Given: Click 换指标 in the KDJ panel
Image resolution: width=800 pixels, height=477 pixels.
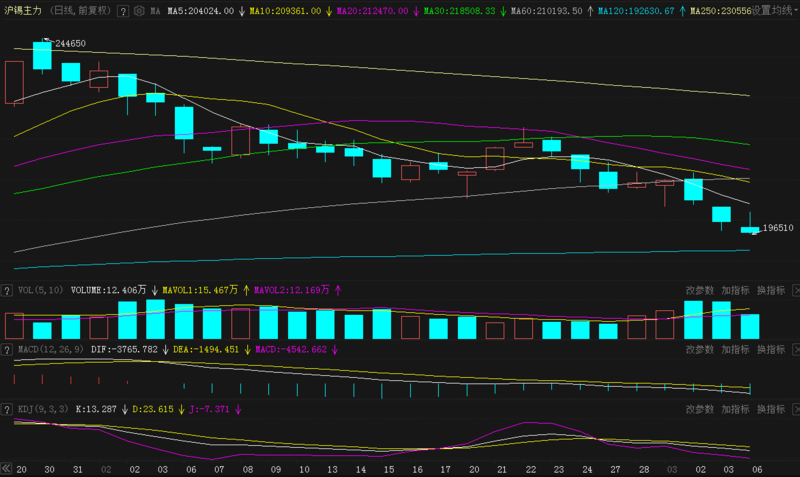Looking at the screenshot, I should pos(771,409).
